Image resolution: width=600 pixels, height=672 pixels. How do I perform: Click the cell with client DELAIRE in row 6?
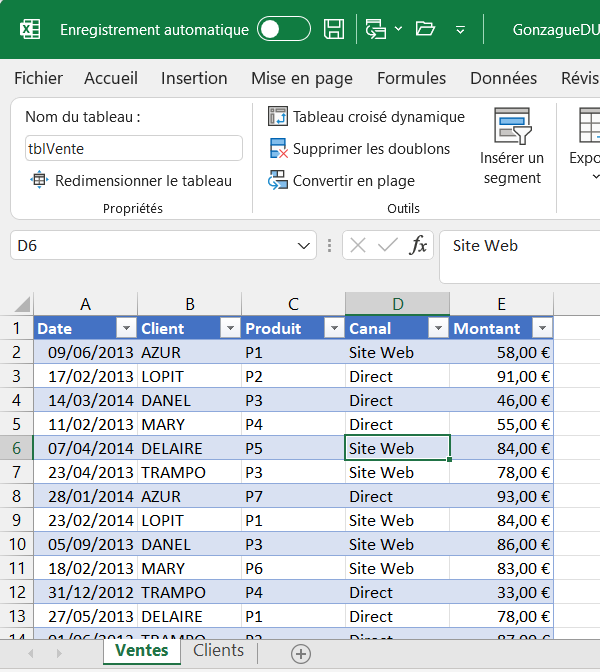[x=189, y=448]
